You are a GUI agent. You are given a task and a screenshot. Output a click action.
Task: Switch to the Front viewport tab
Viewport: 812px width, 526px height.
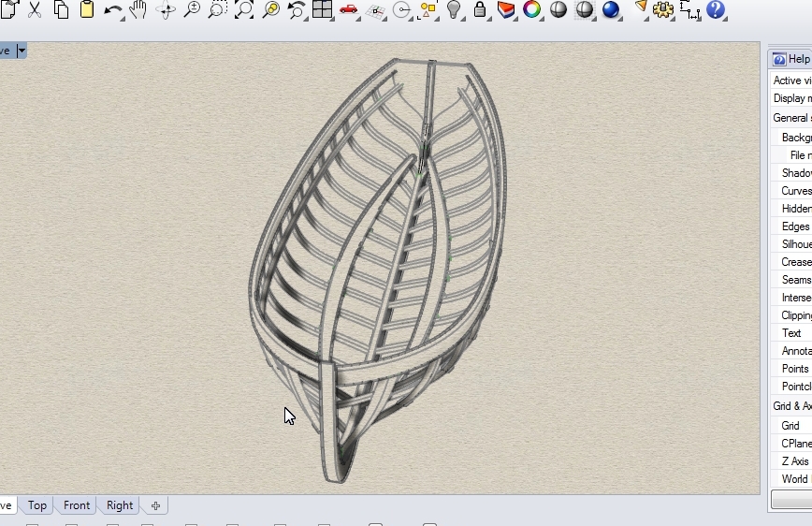click(x=77, y=505)
